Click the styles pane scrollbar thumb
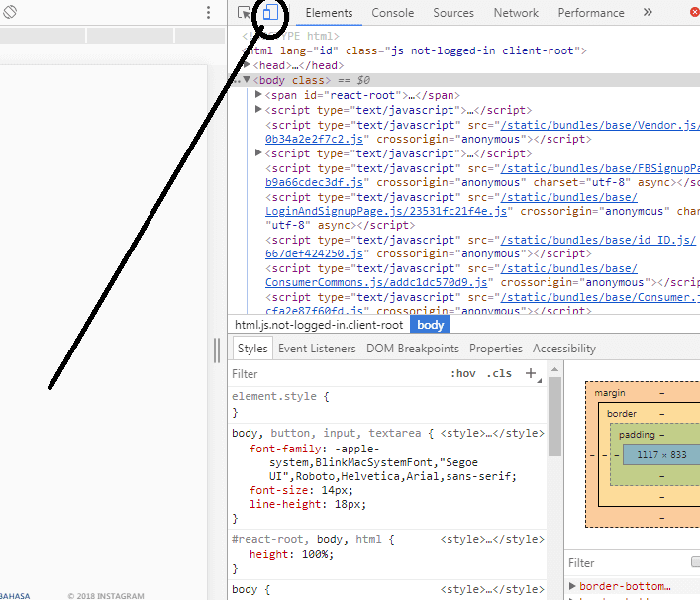This screenshot has height=600, width=700. click(554, 417)
